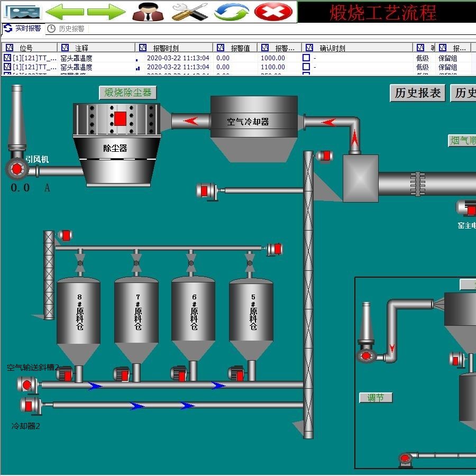Sort alarms by the 报警时刻 column header

(x=174, y=48)
